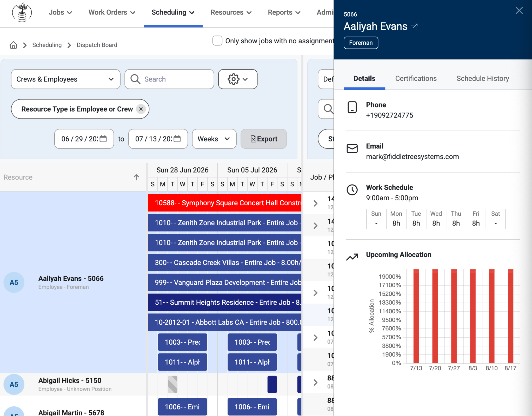This screenshot has width=532, height=416.
Task: Close the Aaliyah Evans details panel
Action: [x=519, y=11]
